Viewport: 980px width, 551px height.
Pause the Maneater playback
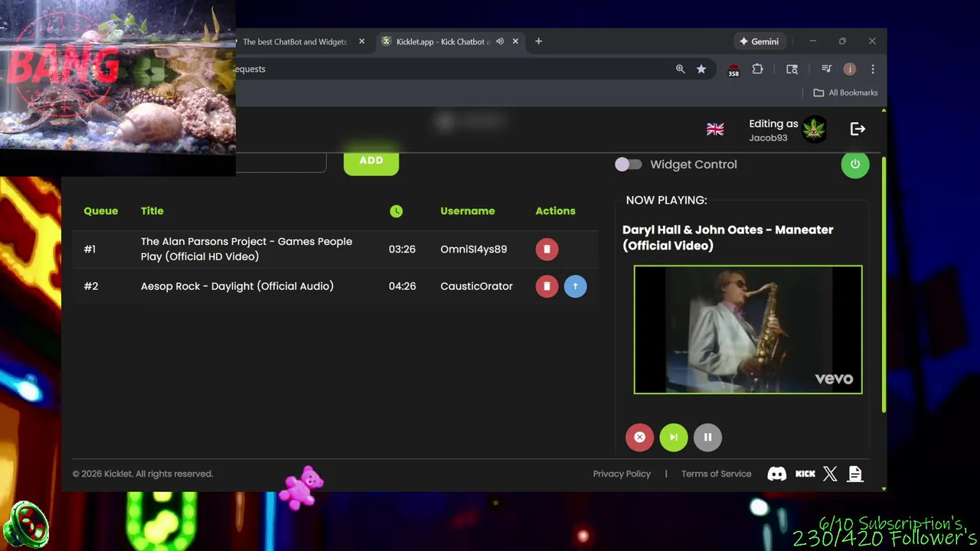[707, 437]
